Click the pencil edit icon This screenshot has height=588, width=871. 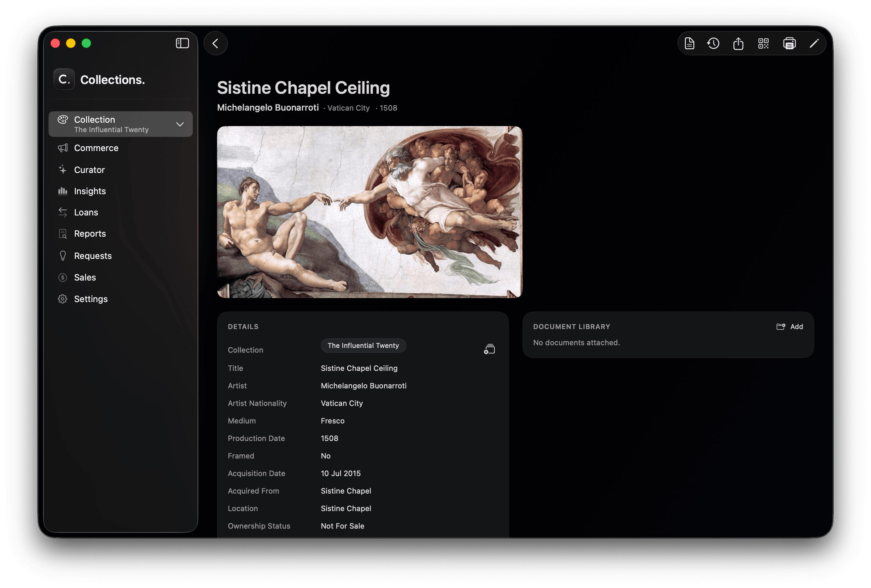814,44
